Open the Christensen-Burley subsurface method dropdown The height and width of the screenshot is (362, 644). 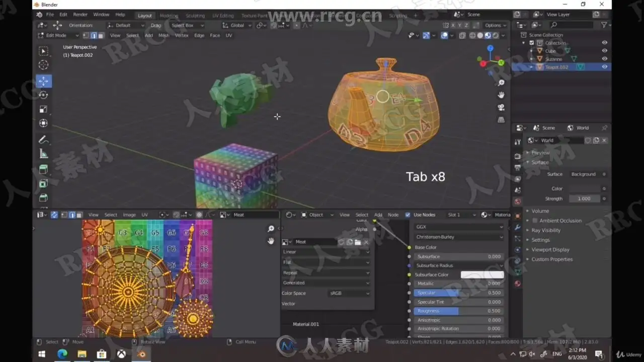pyautogui.click(x=458, y=236)
